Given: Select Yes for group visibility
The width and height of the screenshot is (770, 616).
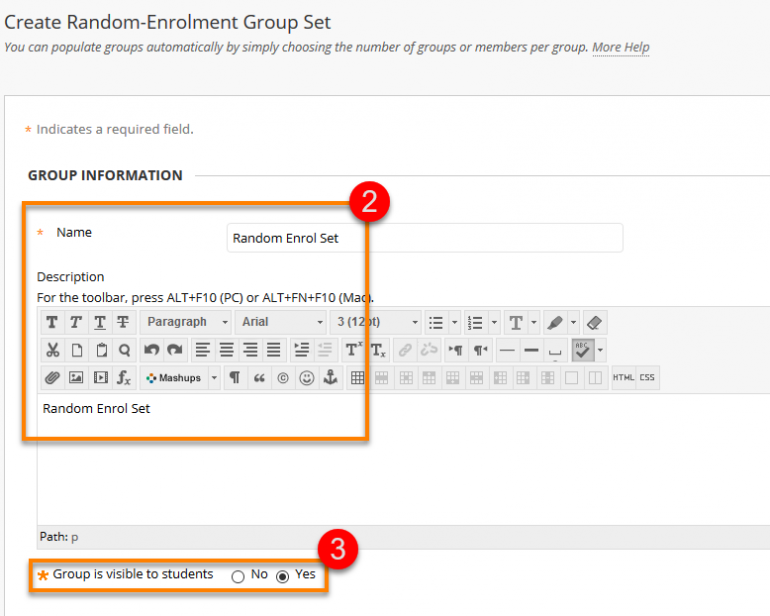Looking at the screenshot, I should tap(282, 576).
